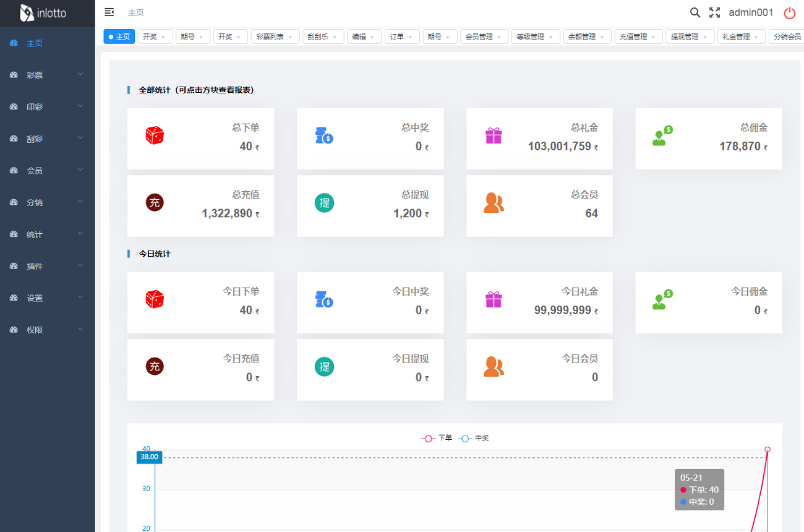Open the search magnifier icon

pos(695,12)
